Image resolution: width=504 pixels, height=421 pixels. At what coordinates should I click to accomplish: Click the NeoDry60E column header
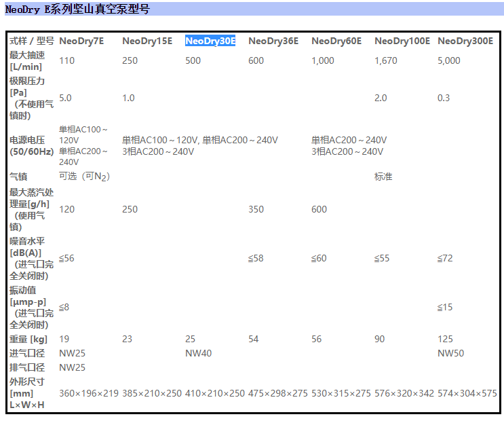pyautogui.click(x=336, y=41)
